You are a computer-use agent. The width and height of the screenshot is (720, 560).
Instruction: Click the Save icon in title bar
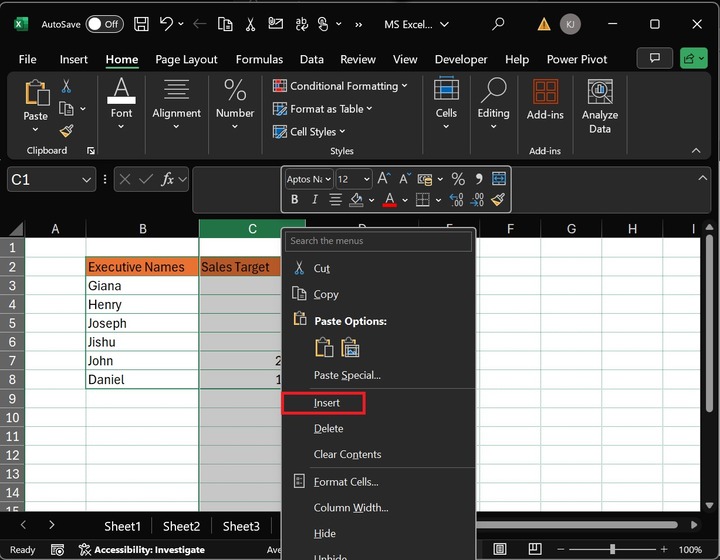pyautogui.click(x=141, y=23)
